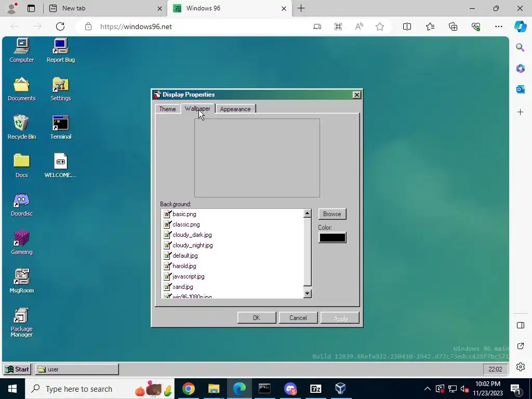Open Browser essentials heart icon

476,26
